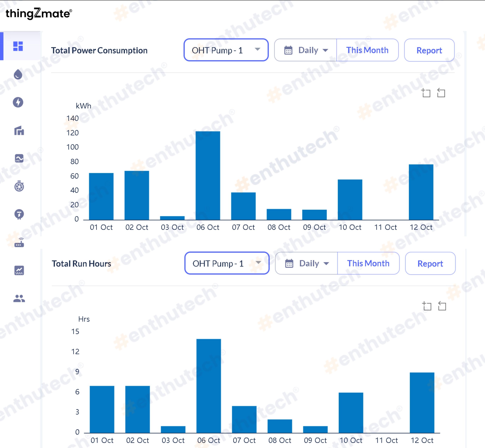This screenshot has width=485, height=448.
Task: Open the dashboard grid icon in sidebar
Action: pos(18,46)
